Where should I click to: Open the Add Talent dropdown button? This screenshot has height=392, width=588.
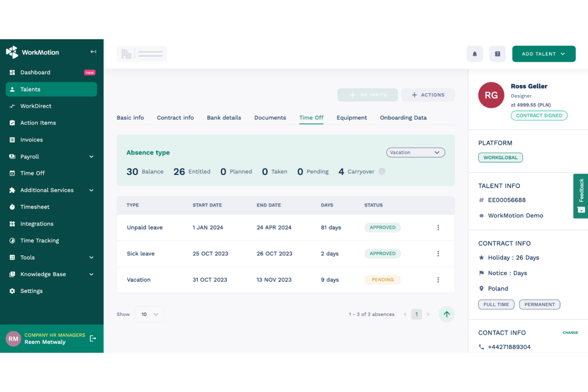544,54
